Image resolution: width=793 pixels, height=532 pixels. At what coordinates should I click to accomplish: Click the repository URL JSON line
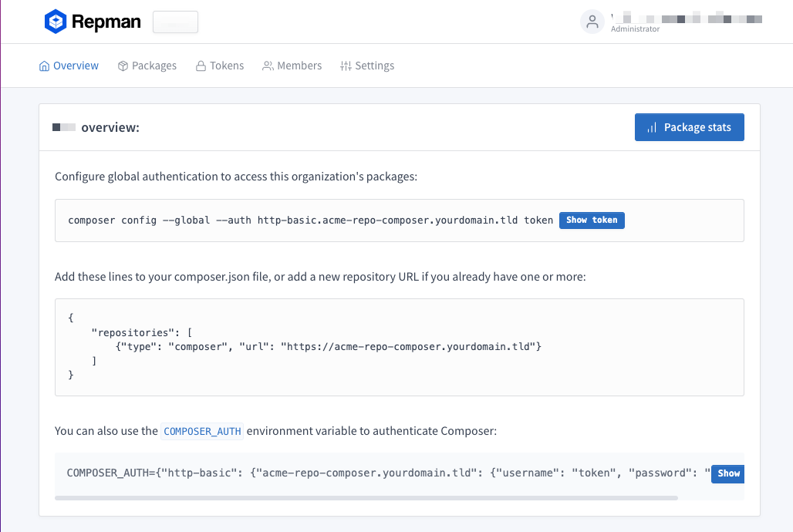tap(328, 347)
